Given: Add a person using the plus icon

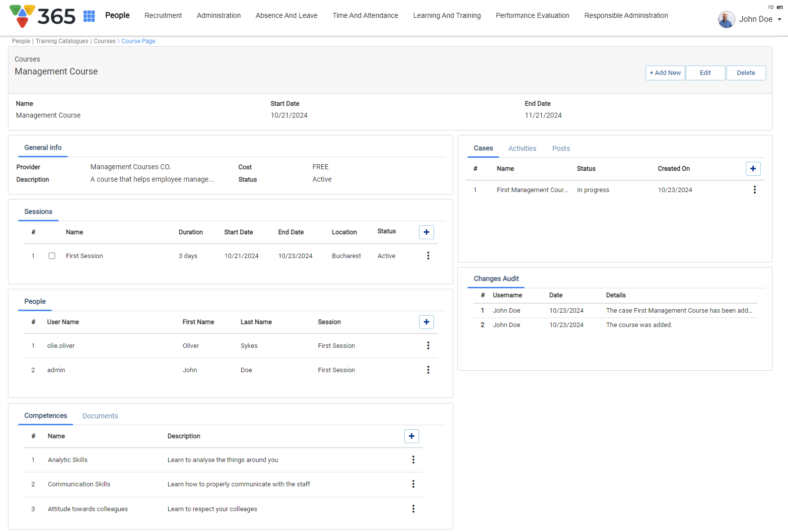Looking at the screenshot, I should point(426,322).
